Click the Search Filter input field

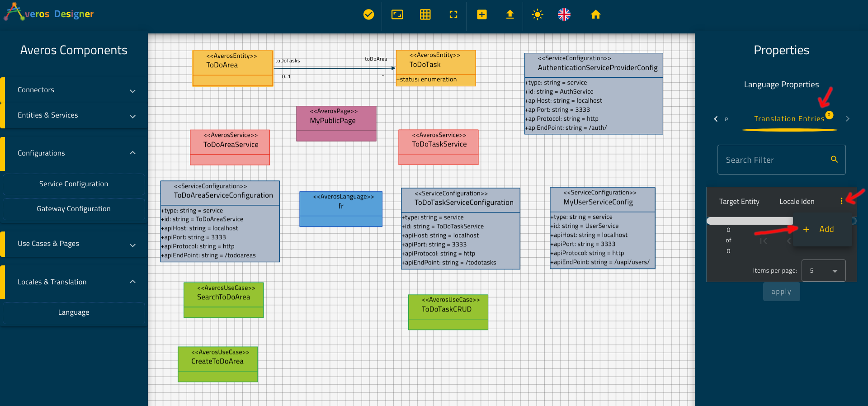[x=781, y=160]
